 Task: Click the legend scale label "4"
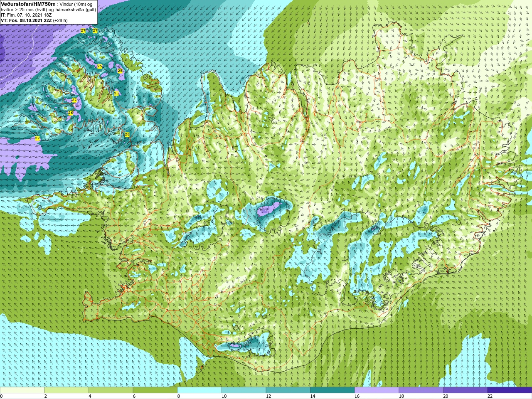pos(90,396)
